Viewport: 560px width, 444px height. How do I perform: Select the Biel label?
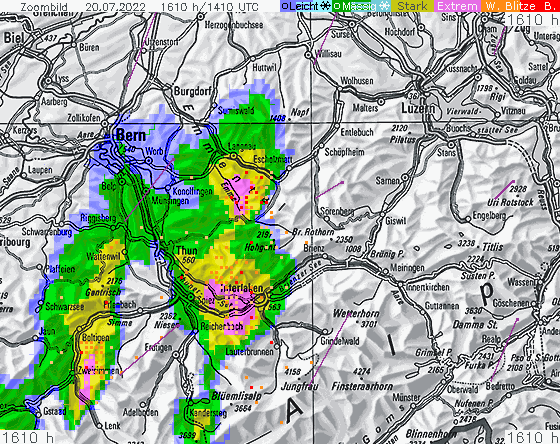coord(14,38)
